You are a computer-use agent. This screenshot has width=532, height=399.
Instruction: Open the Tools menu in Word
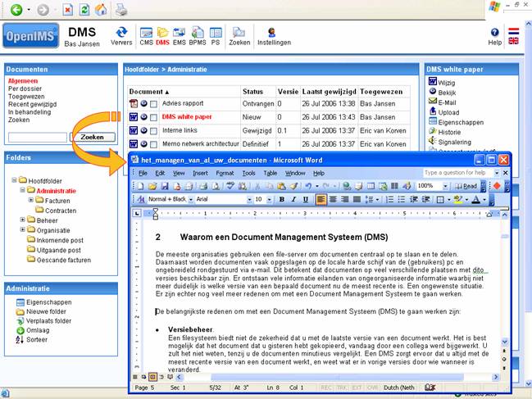click(x=248, y=173)
